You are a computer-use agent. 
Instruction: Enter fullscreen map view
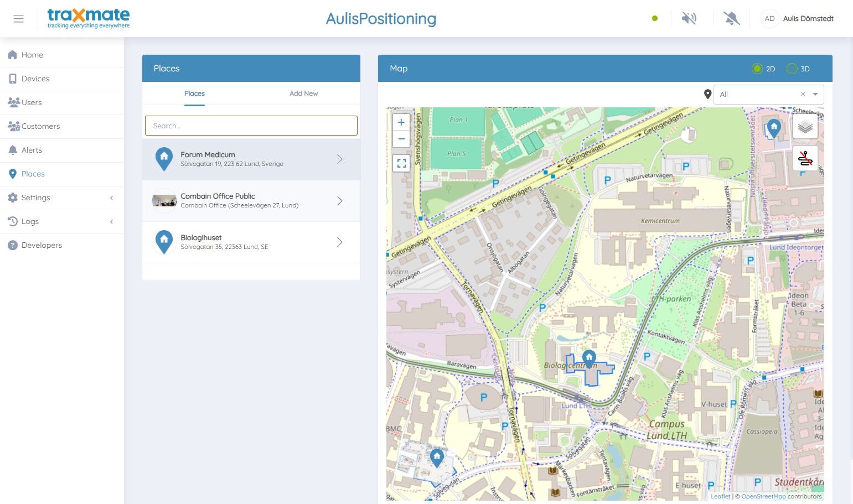click(401, 163)
